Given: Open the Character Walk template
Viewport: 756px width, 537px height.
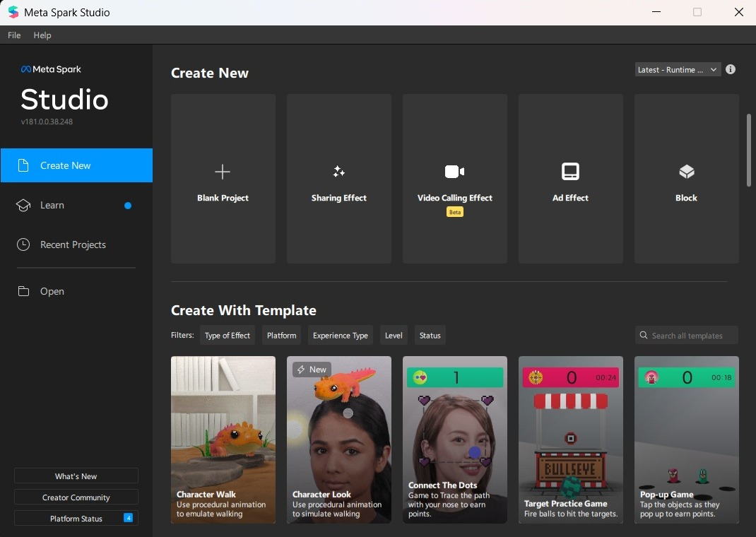Looking at the screenshot, I should 223,439.
